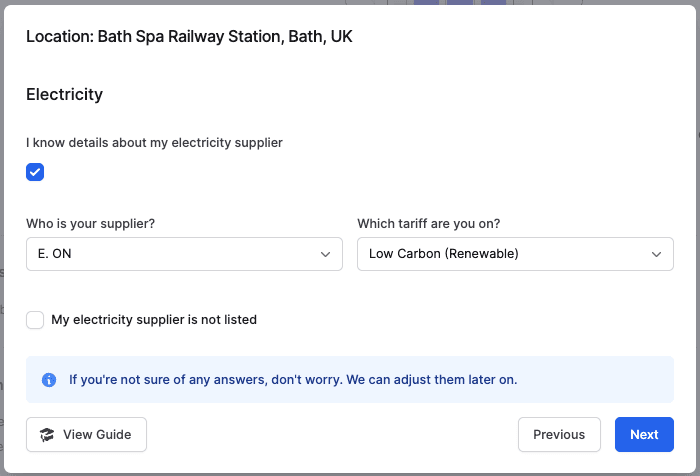
Task: Click the chevron arrow in the supplier field
Action: point(325,254)
